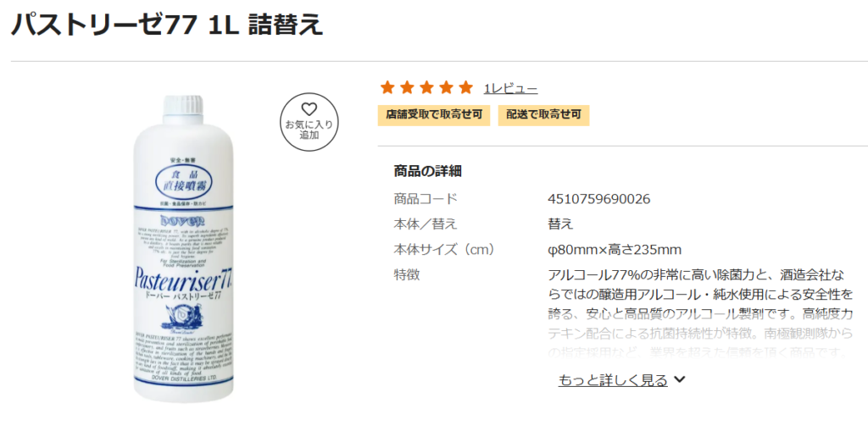Click the third orange rating star
Screen dimensions: 868x431
coord(427,87)
